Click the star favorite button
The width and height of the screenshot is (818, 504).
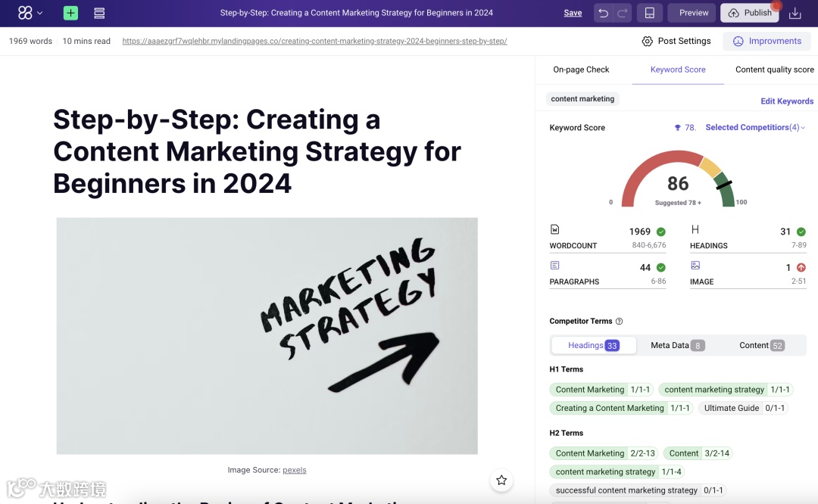[x=501, y=480]
